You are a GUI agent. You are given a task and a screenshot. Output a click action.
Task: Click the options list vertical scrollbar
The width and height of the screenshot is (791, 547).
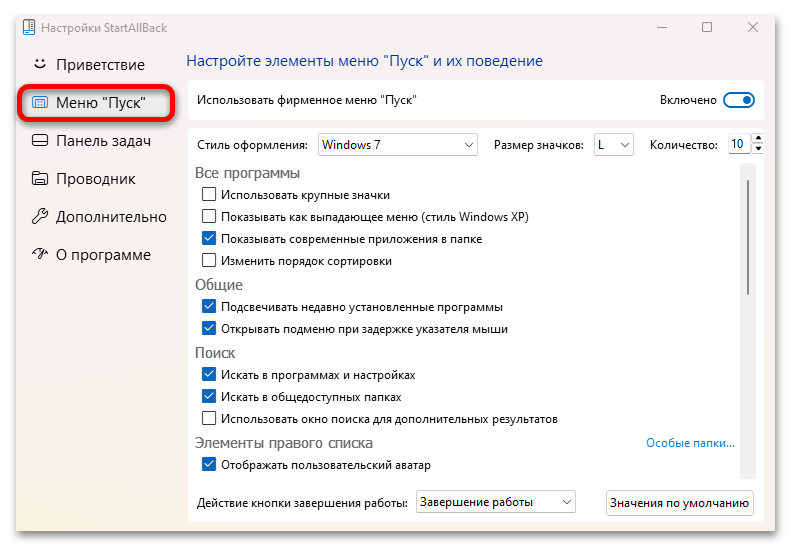tap(748, 237)
